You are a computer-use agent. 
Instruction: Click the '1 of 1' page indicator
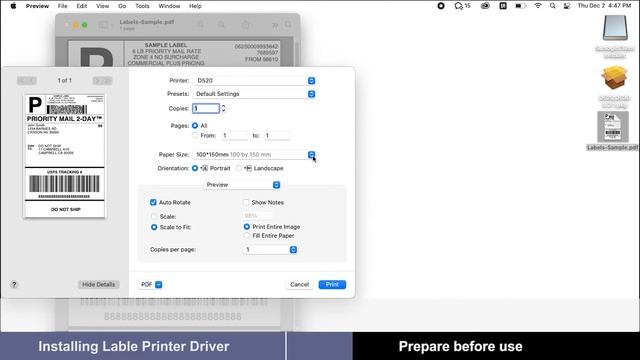coord(64,81)
